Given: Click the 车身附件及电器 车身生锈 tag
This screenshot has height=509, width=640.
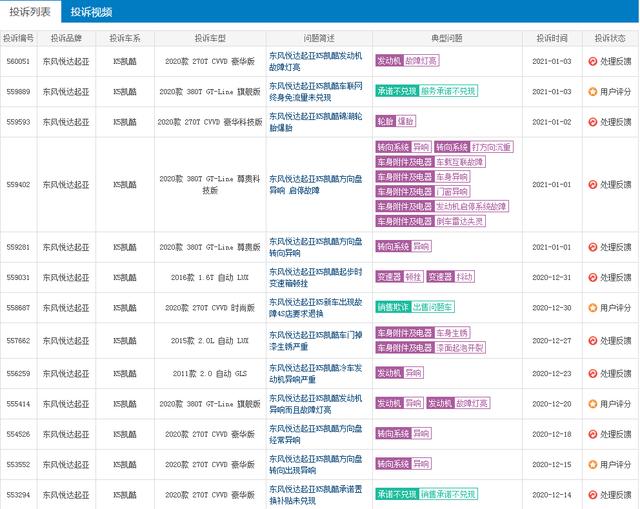Looking at the screenshot, I should (x=423, y=333).
